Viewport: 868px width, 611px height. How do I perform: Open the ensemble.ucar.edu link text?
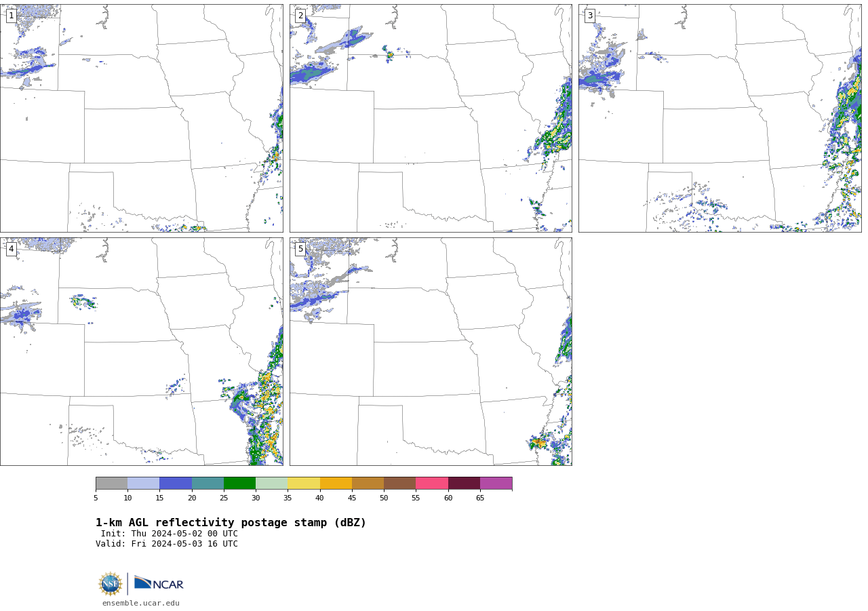click(141, 604)
